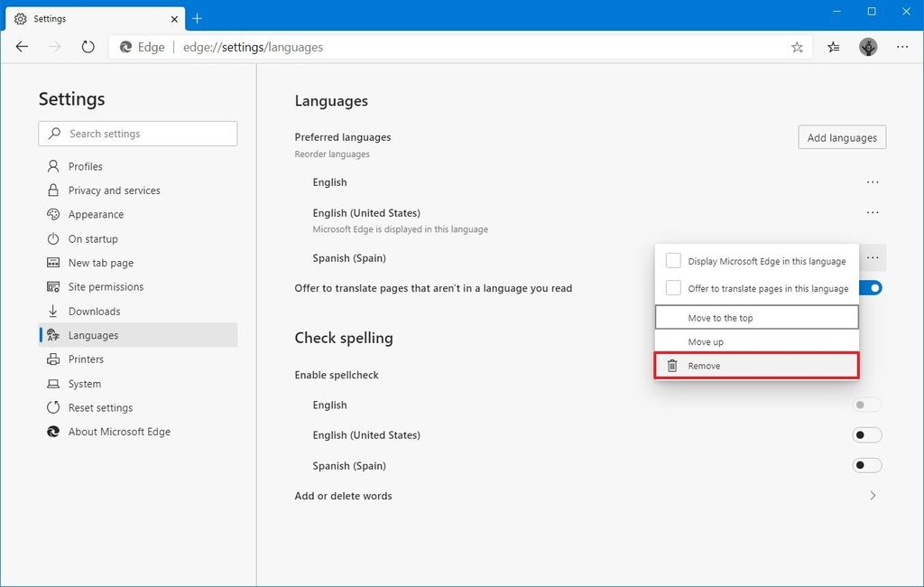The width and height of the screenshot is (924, 587).
Task: Go to Downloads settings
Action: [x=92, y=311]
